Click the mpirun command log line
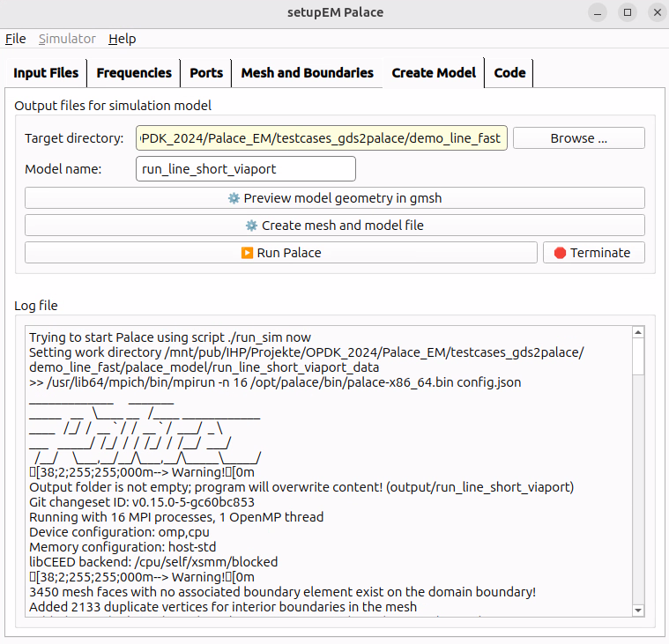Image resolution: width=669 pixels, height=644 pixels. (275, 382)
